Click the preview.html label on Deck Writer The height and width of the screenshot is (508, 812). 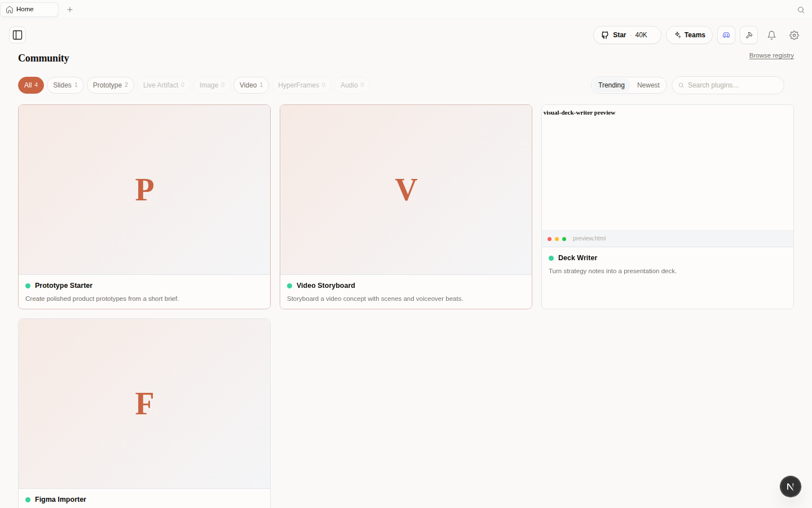589,239
